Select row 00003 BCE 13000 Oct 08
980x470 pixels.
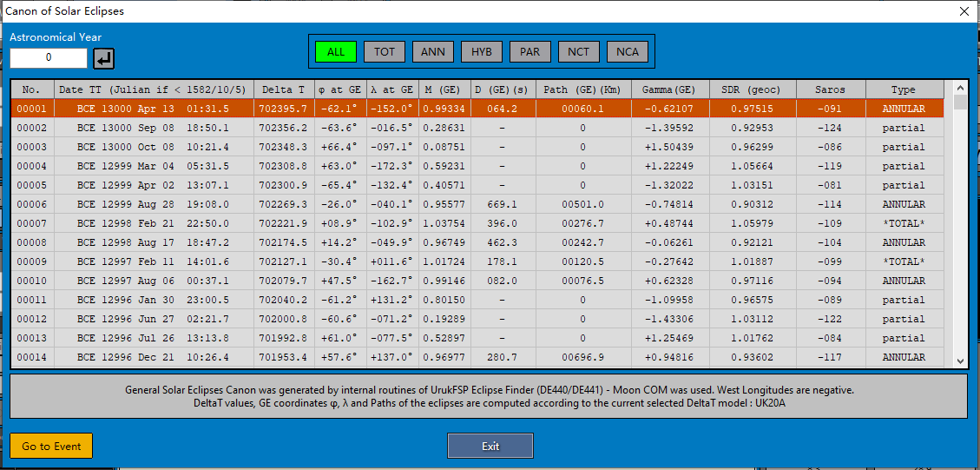click(477, 147)
